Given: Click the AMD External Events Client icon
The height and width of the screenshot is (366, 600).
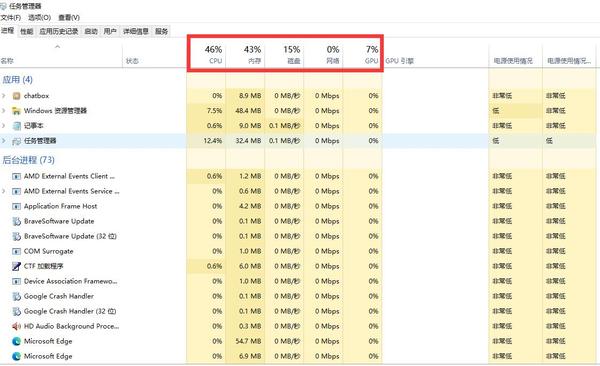Looking at the screenshot, I should tap(16, 176).
